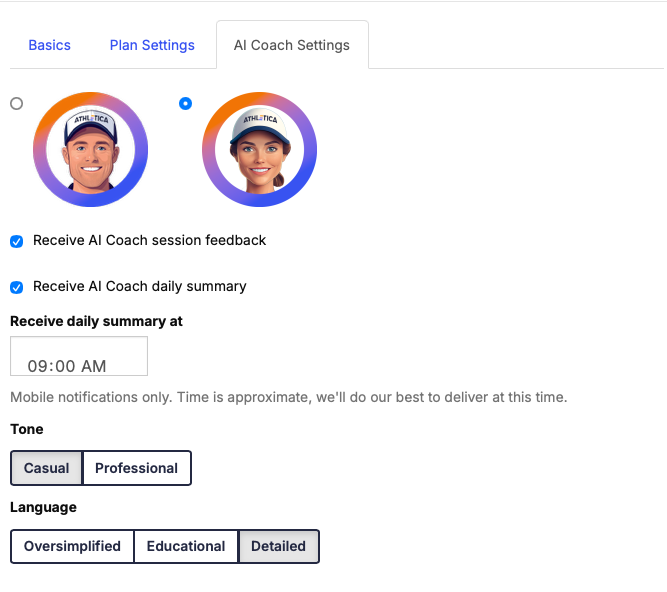The image size is (667, 592).
Task: Set tone to Casual
Action: [46, 468]
